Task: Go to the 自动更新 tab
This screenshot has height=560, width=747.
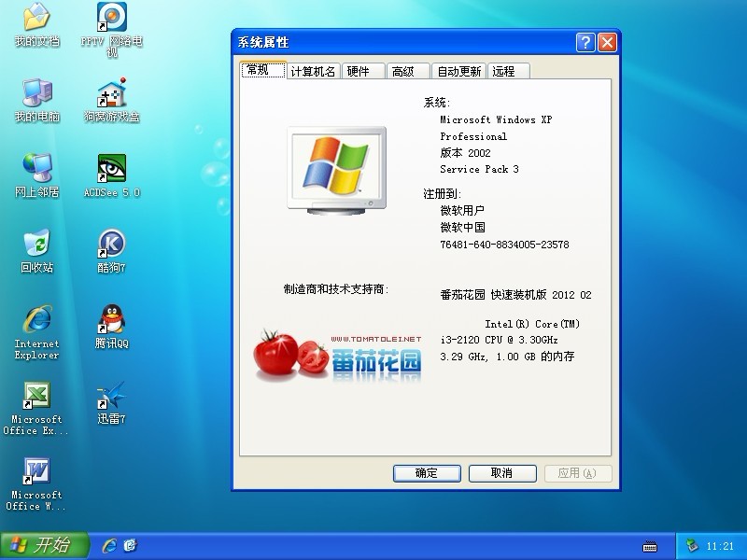Action: pos(459,71)
